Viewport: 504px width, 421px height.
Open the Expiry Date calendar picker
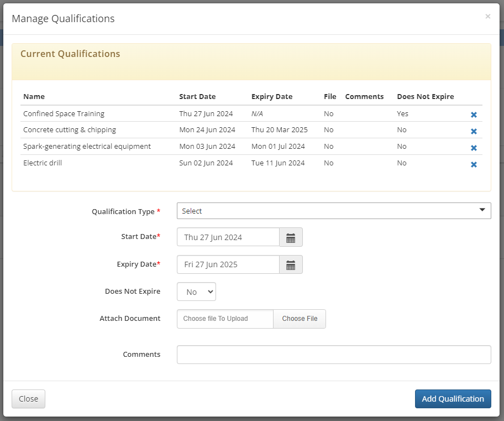[291, 264]
